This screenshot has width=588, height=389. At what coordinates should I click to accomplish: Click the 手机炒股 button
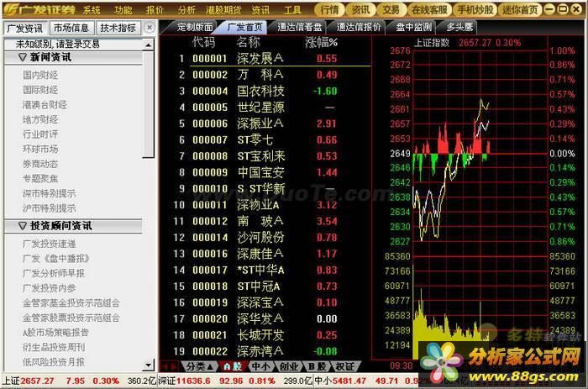click(475, 10)
